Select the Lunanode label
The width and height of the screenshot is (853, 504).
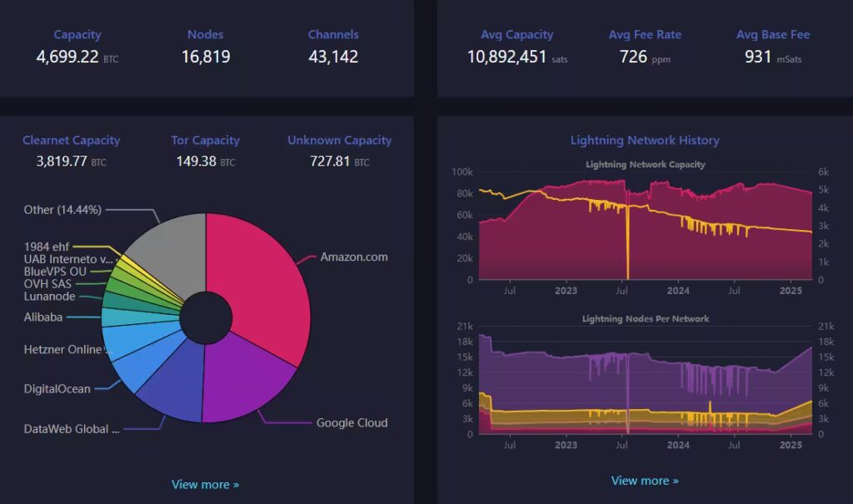[49, 297]
